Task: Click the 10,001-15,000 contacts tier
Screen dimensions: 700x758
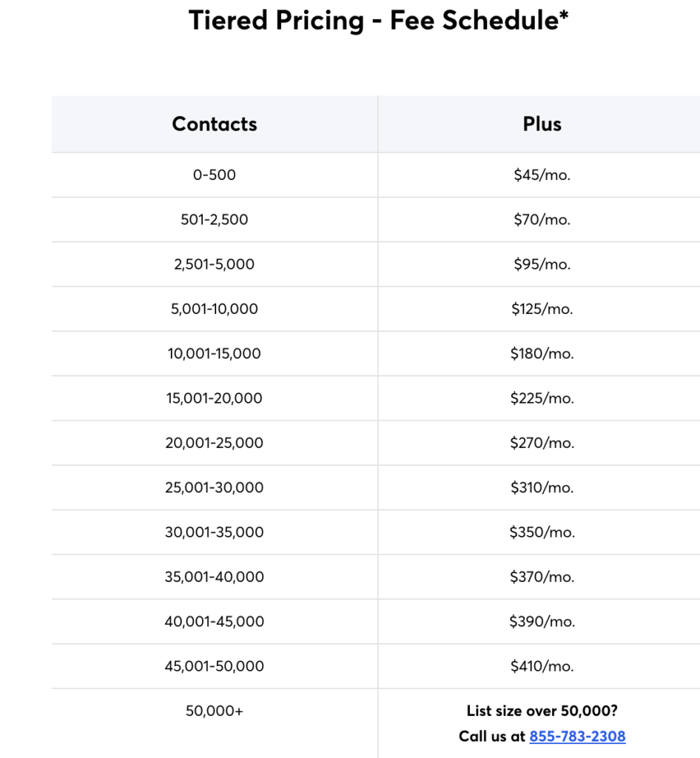Action: coord(215,354)
